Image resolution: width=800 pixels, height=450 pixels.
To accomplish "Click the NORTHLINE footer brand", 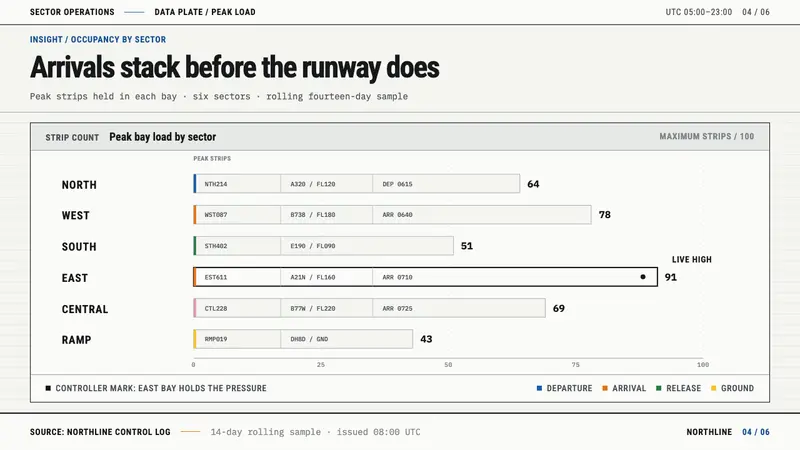I will point(709,432).
